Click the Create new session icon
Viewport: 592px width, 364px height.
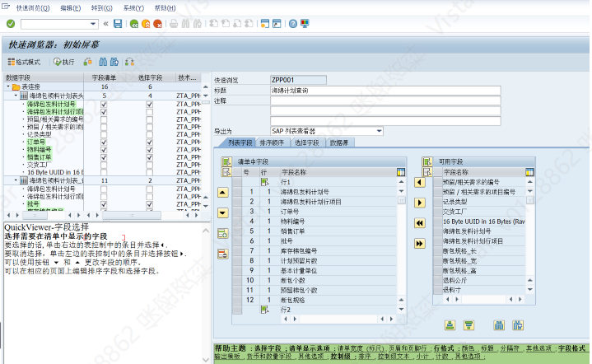click(x=265, y=24)
